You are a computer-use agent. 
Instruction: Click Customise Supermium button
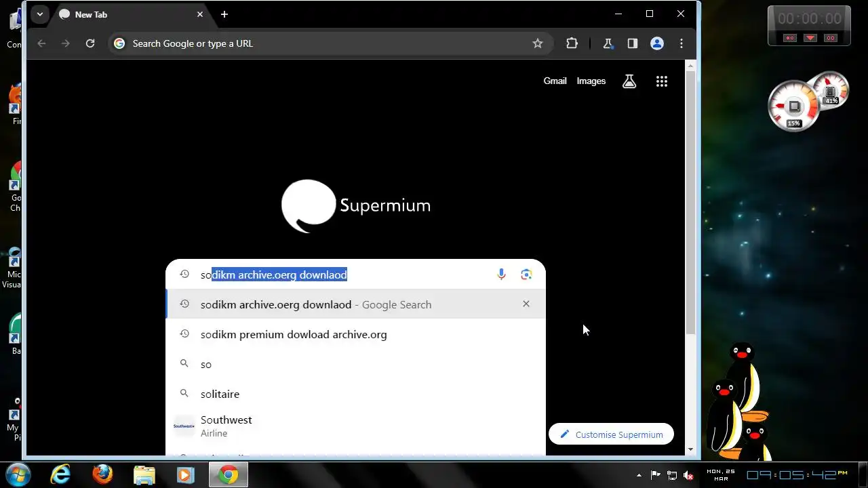pos(611,434)
